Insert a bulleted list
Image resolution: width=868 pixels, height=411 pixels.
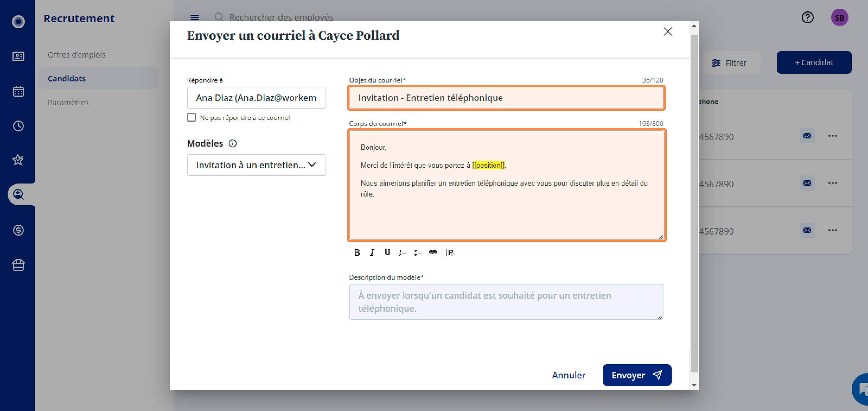[x=418, y=252]
